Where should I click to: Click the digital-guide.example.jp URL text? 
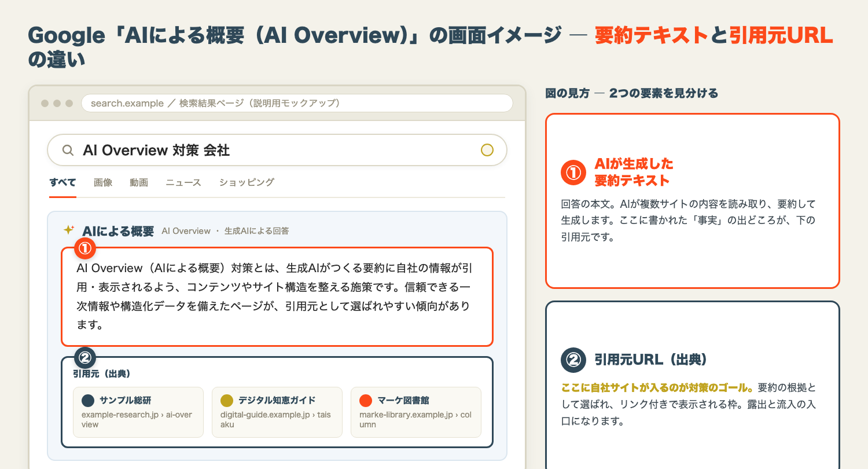(275, 420)
